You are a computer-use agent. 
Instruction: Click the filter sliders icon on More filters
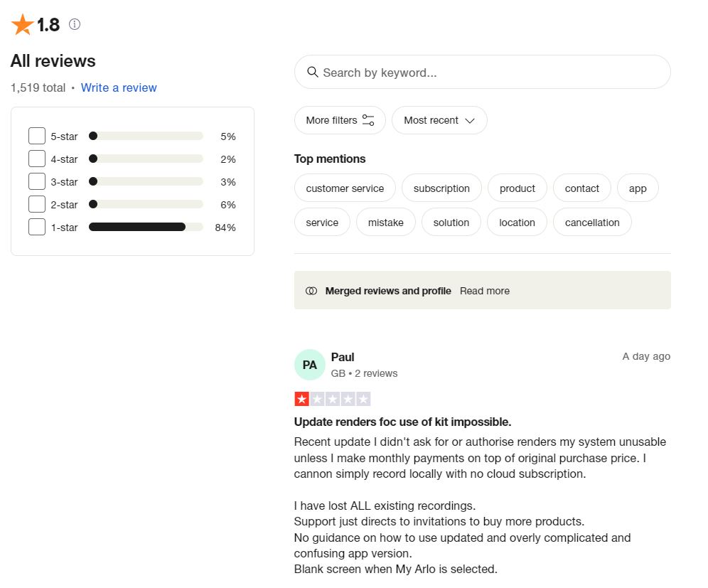(368, 120)
